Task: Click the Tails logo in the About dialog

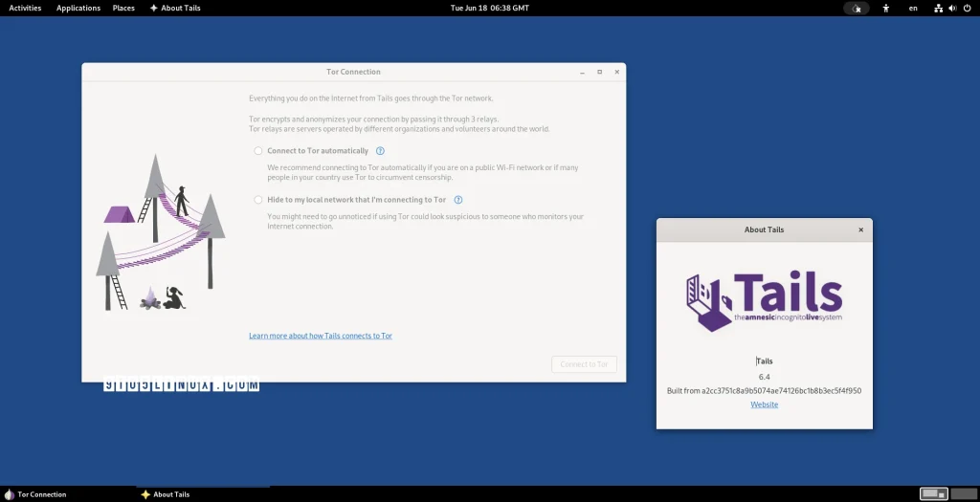Action: click(765, 300)
